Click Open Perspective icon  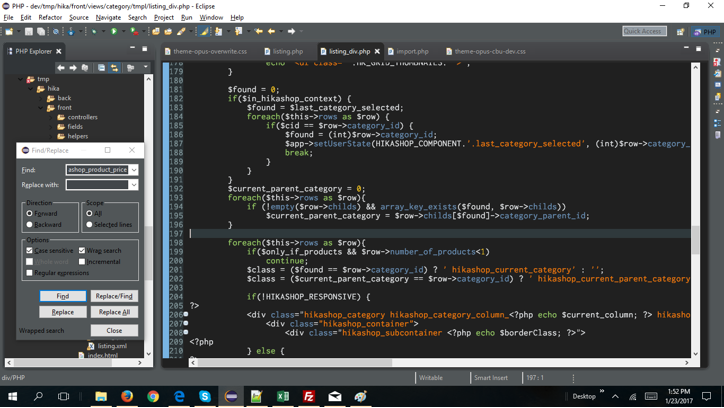tap(680, 32)
